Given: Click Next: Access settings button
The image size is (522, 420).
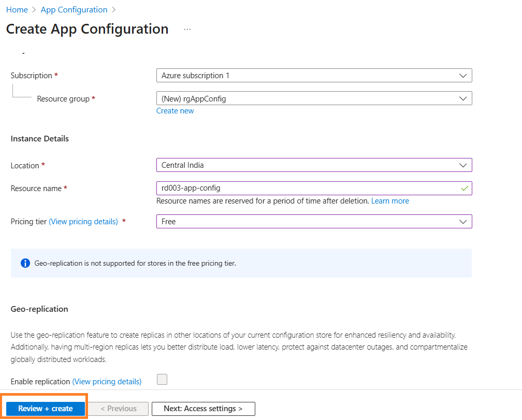Looking at the screenshot, I should 203,409.
